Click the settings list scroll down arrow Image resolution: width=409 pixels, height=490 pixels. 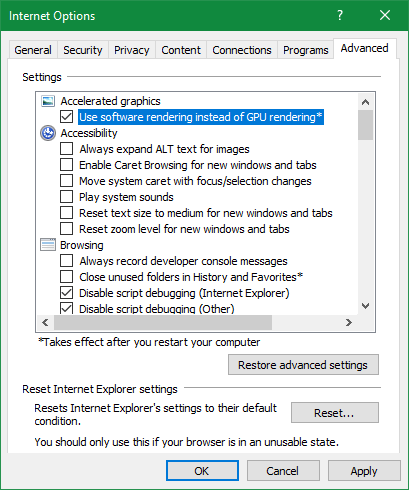[366, 306]
